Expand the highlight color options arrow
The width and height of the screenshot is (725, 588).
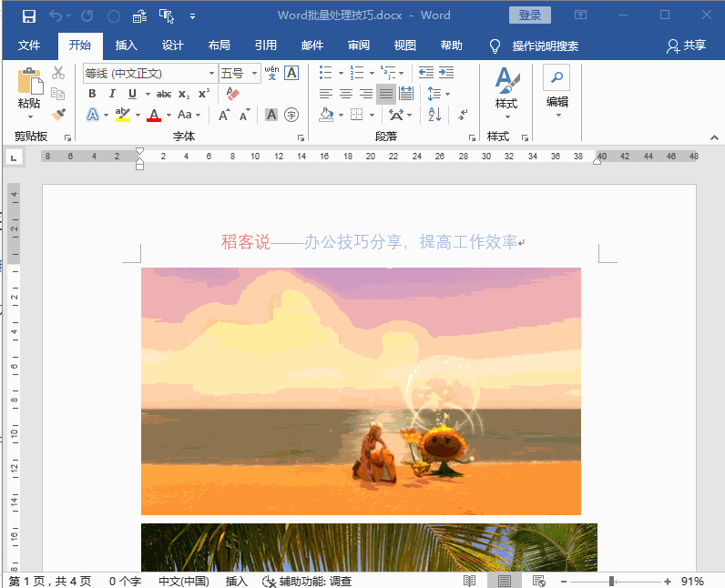pyautogui.click(x=138, y=115)
